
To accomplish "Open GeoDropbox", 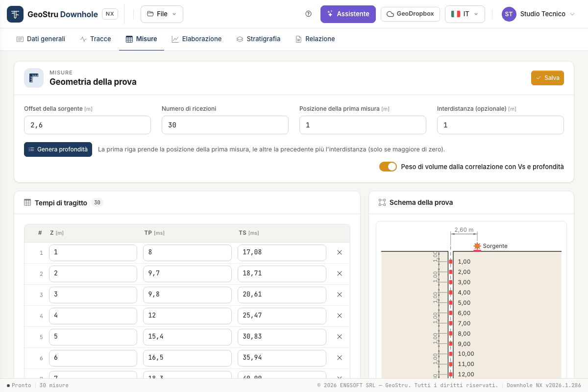I will coord(410,14).
